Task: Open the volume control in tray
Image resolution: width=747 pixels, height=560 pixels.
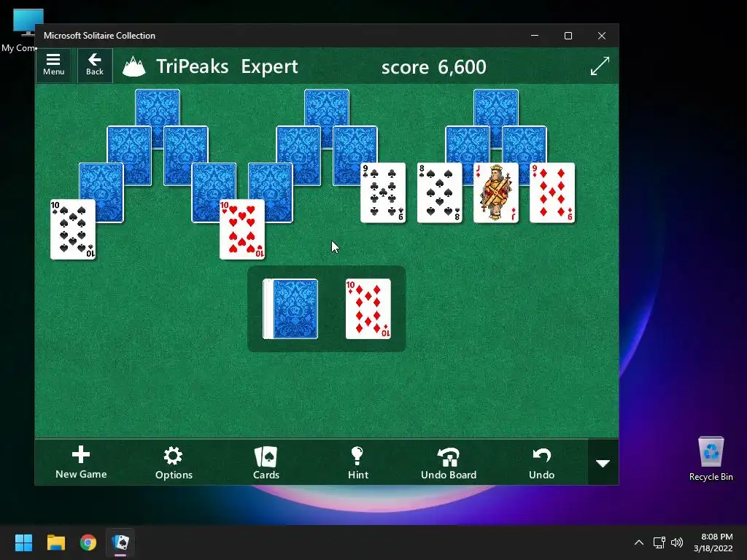Action: tap(677, 542)
